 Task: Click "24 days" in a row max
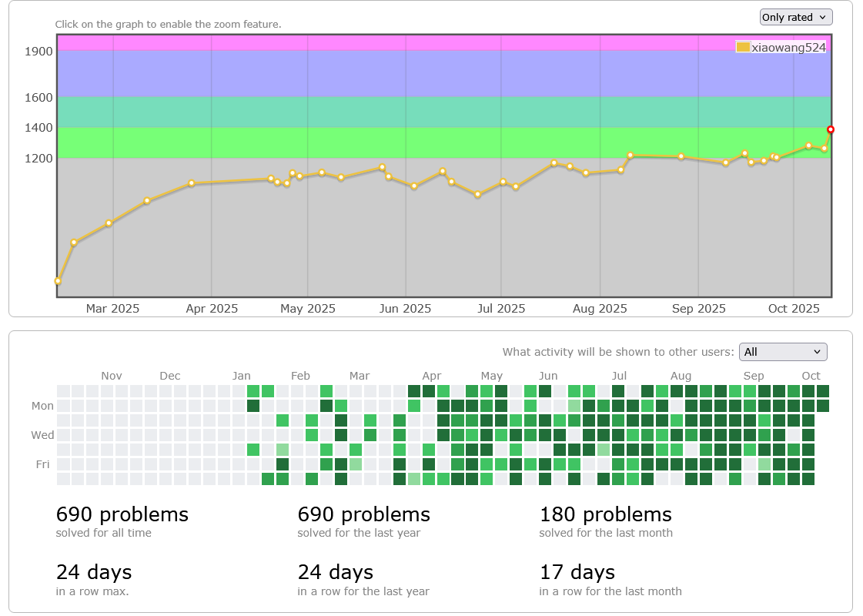pos(94,573)
